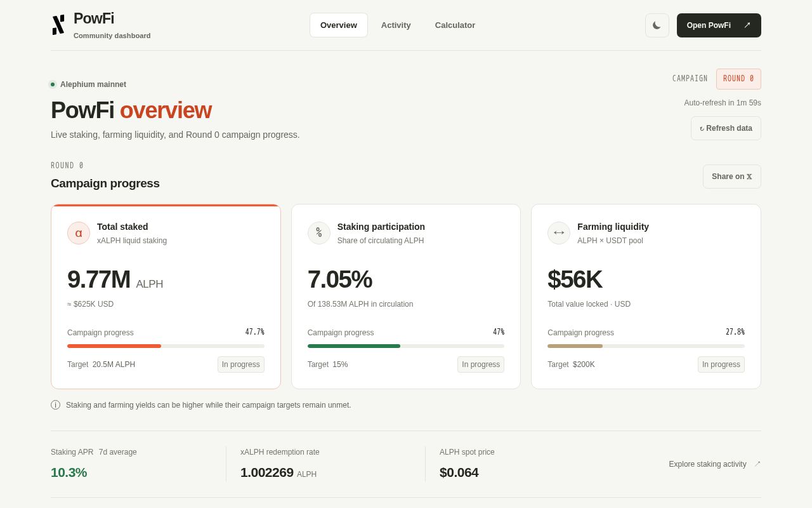812x508 pixels.
Task: Click the Staking participation percent icon
Action: 319,233
